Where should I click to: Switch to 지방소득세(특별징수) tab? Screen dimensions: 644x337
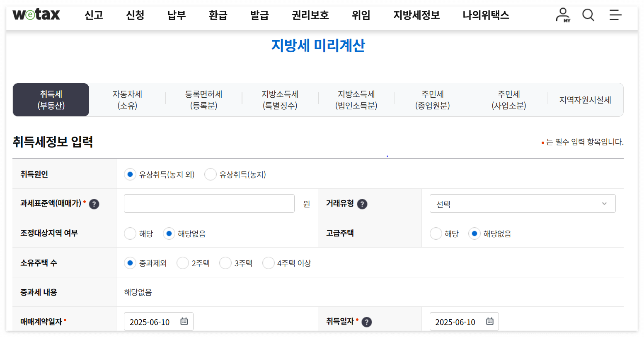tap(280, 100)
